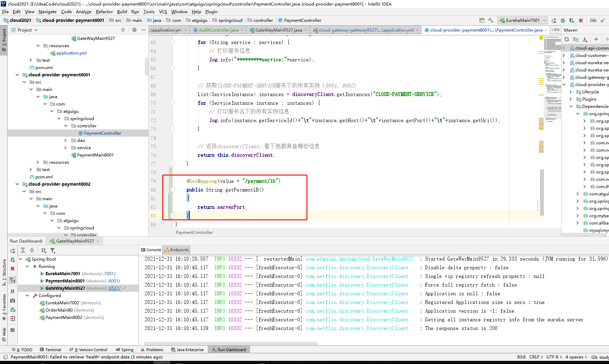
Task: Click the Rerun EurekaMain7001 icon in toolbar
Action: [x=554, y=20]
